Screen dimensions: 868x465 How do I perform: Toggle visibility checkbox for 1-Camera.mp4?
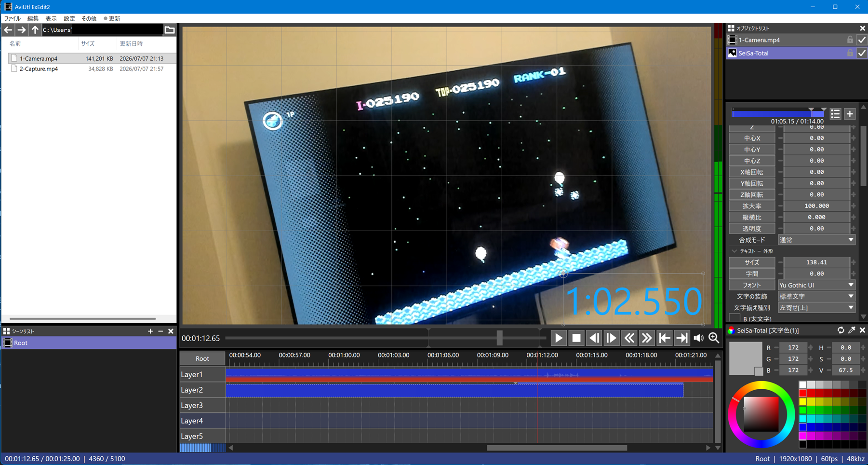pyautogui.click(x=862, y=40)
